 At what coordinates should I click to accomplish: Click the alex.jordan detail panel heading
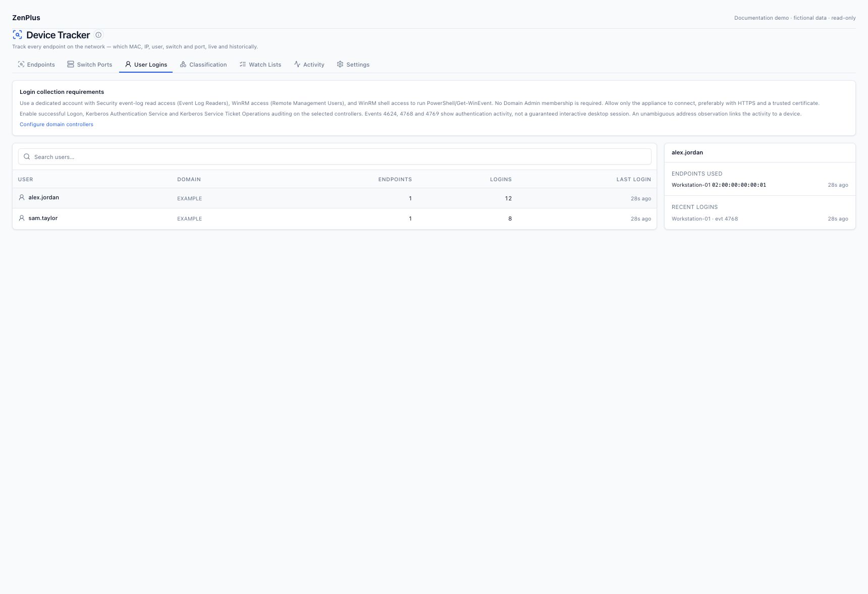[687, 152]
